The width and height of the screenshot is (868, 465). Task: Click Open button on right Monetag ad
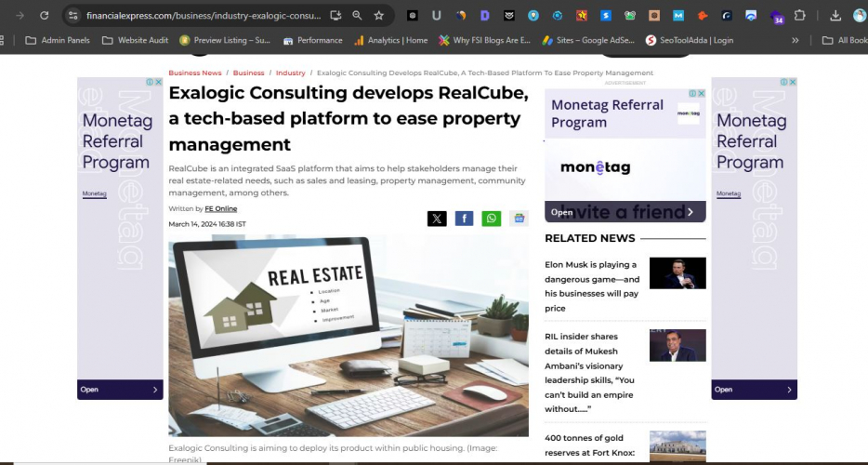(x=754, y=390)
